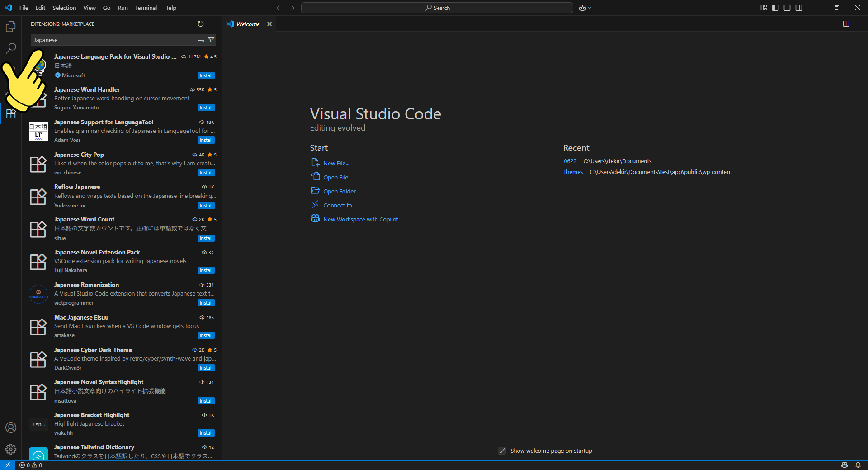This screenshot has width=868, height=470.
Task: Open the Terminal menu
Action: [146, 8]
